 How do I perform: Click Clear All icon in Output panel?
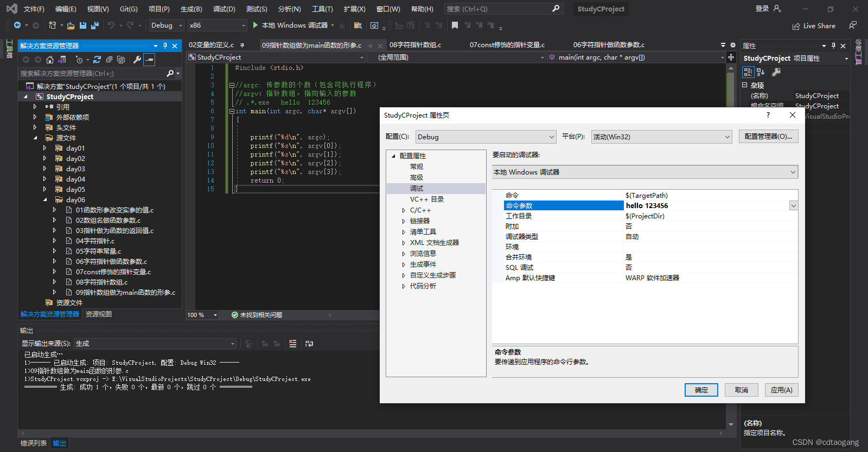[x=293, y=344]
